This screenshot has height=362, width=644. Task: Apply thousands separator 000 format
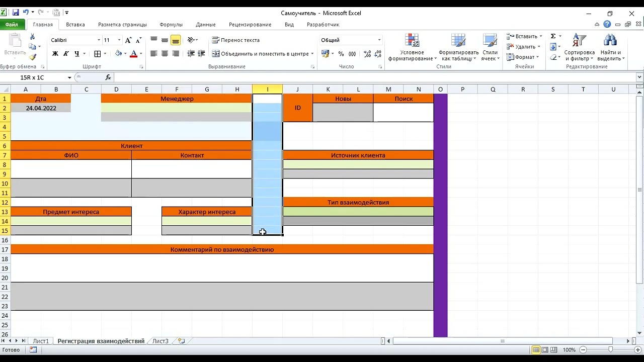352,54
